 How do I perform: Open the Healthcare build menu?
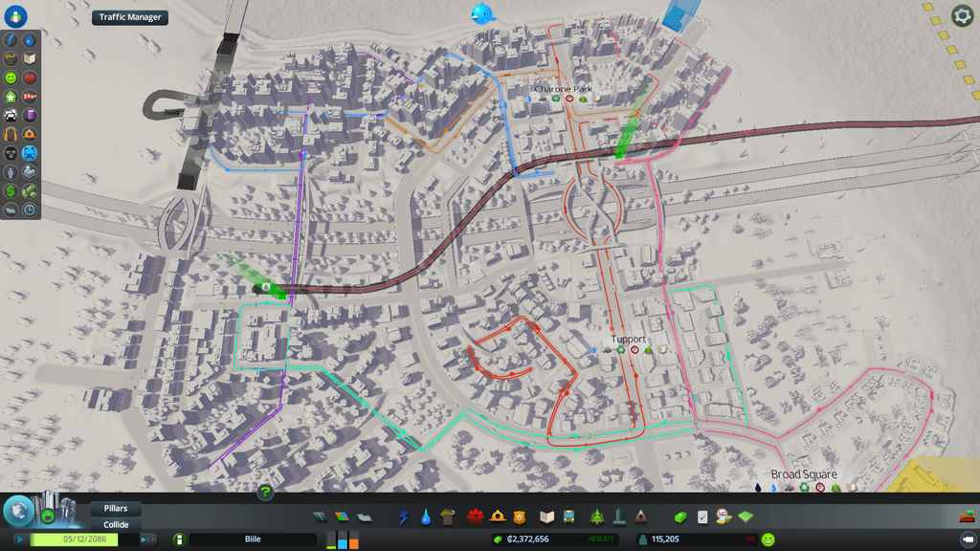[476, 517]
